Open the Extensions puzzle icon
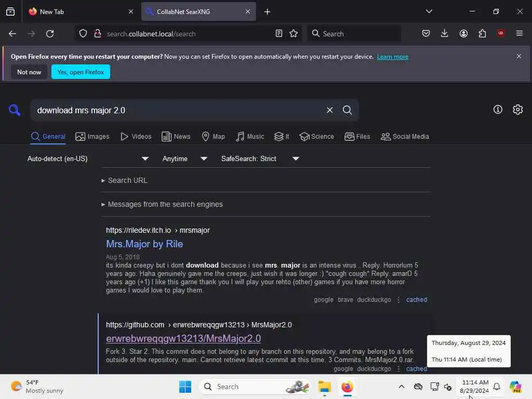 tap(482, 34)
